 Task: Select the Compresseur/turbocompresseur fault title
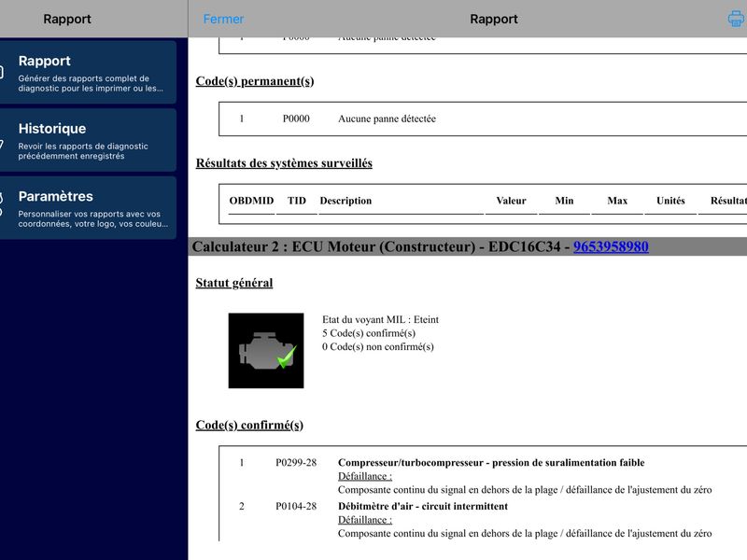[491, 462]
